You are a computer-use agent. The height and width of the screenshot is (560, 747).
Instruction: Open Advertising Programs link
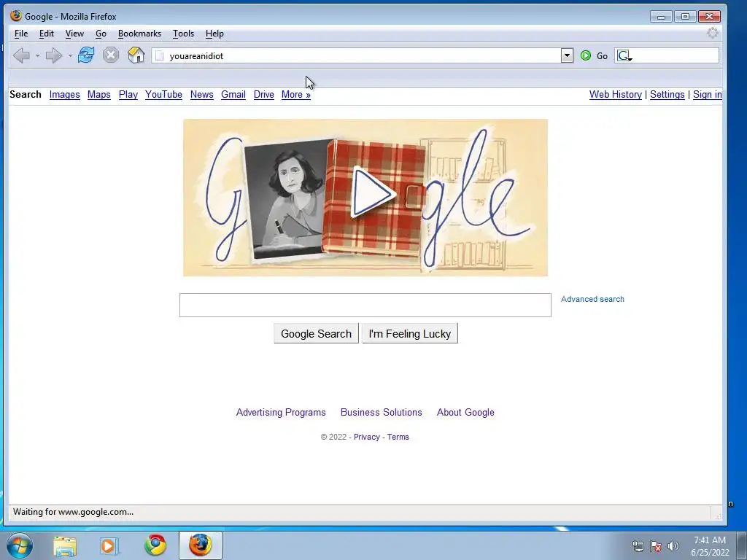point(281,413)
